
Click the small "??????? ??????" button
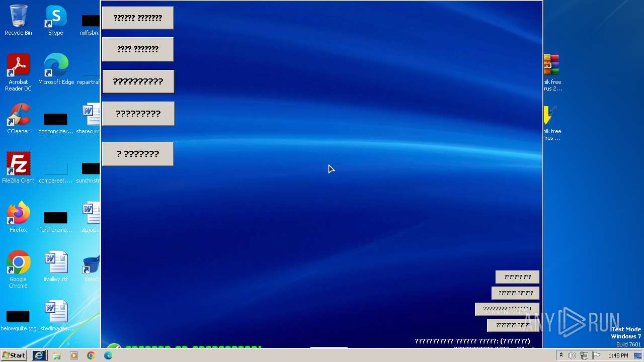pyautogui.click(x=515, y=293)
